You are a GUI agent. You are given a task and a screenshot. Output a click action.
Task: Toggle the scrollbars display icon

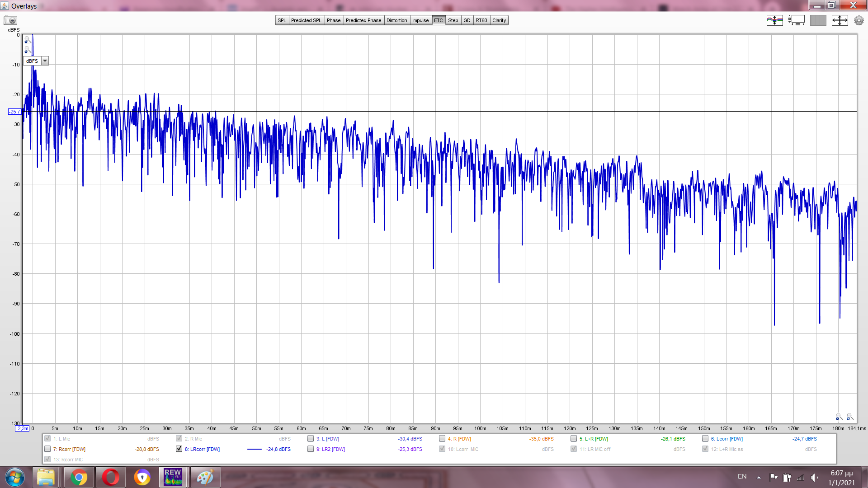click(x=796, y=20)
